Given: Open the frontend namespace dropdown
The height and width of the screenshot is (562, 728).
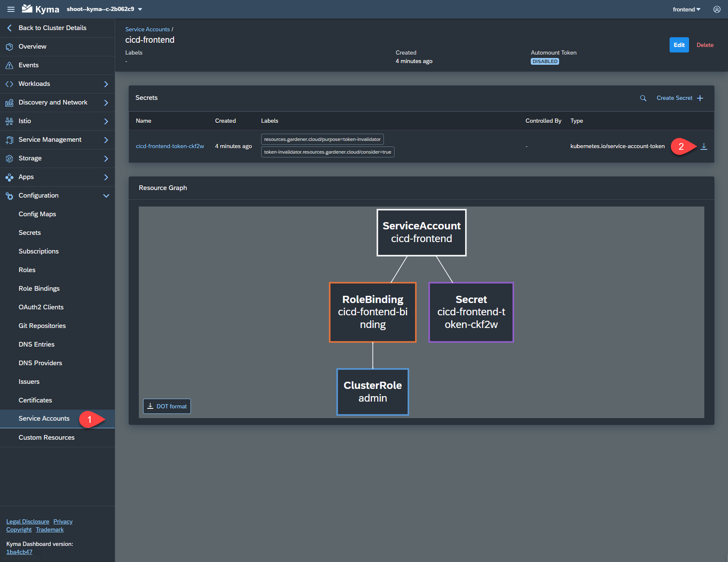Looking at the screenshot, I should 687,9.
